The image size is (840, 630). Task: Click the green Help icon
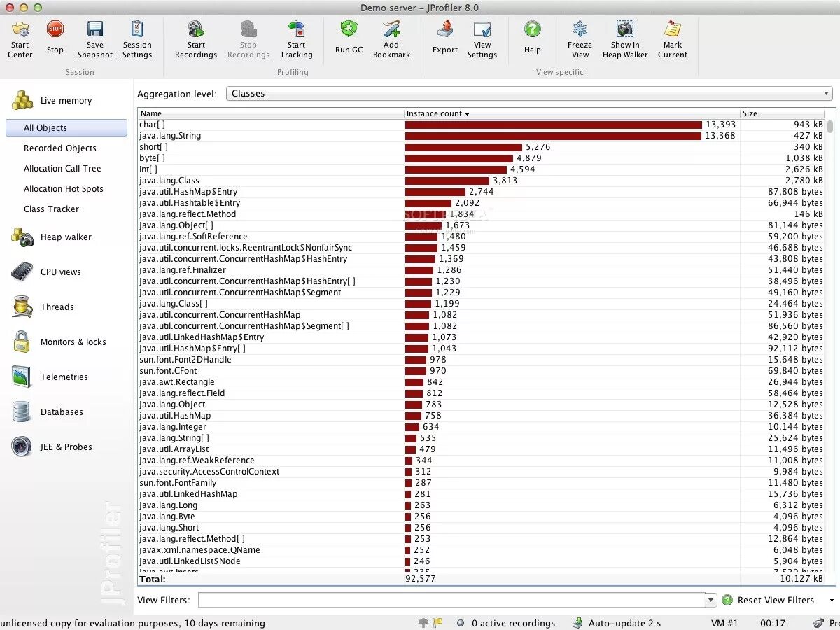coord(533,29)
